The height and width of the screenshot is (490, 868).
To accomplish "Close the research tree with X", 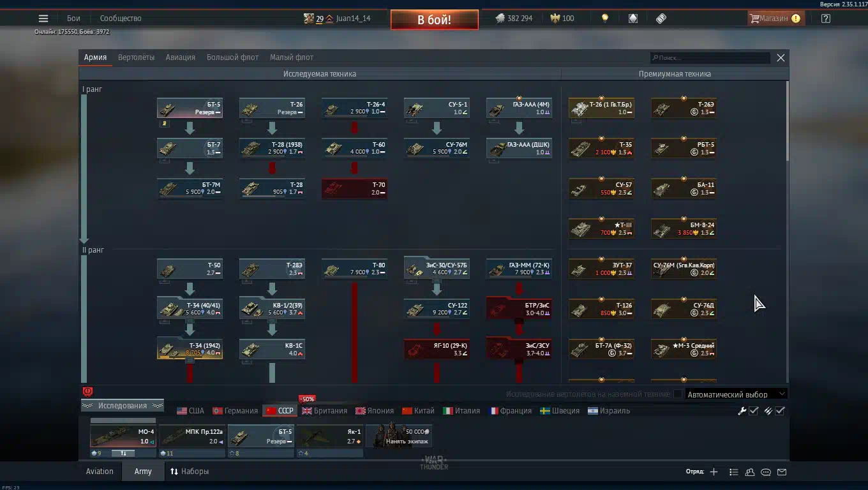I will (x=781, y=57).
